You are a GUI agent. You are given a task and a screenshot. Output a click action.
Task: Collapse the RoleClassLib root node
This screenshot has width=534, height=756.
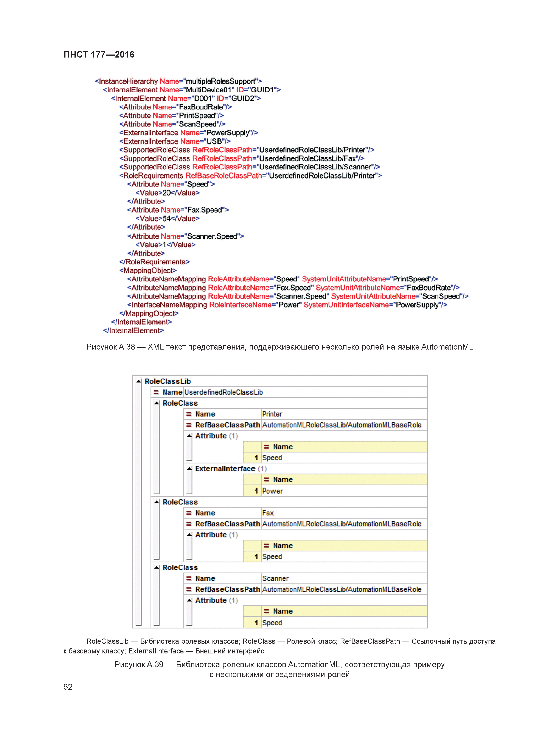138,381
